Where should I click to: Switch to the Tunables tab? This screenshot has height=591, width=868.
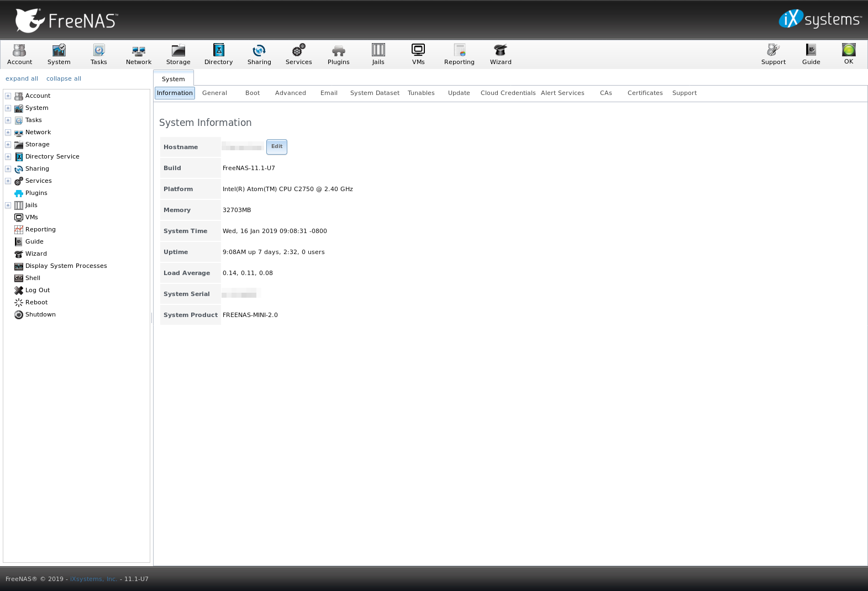(421, 93)
